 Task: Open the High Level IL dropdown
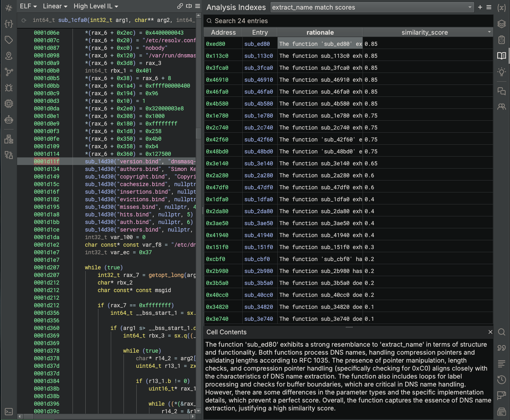coord(96,6)
